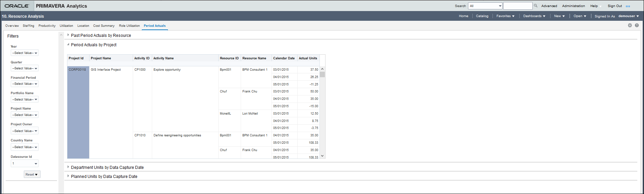Screen dimensions: 644x194
Task: Click the dots icon beside Sign Out
Action: (628, 6)
